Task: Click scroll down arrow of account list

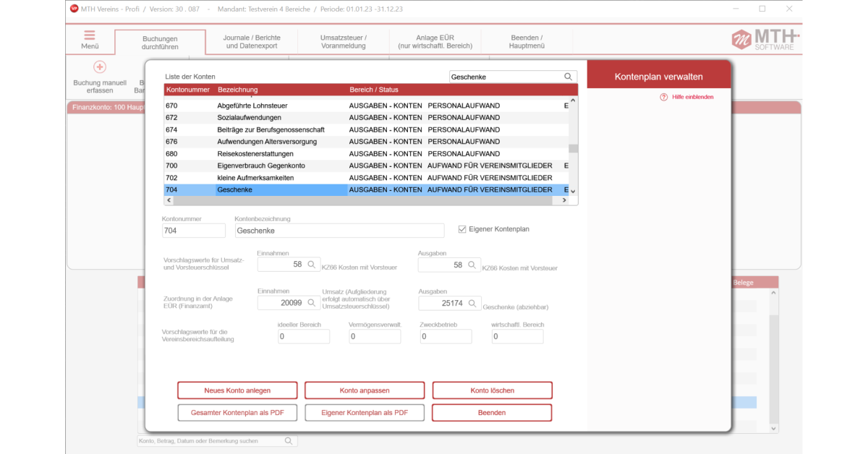Action: click(573, 191)
